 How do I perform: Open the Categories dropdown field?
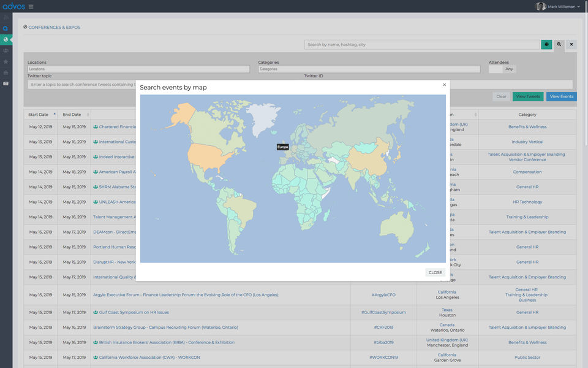coord(369,69)
